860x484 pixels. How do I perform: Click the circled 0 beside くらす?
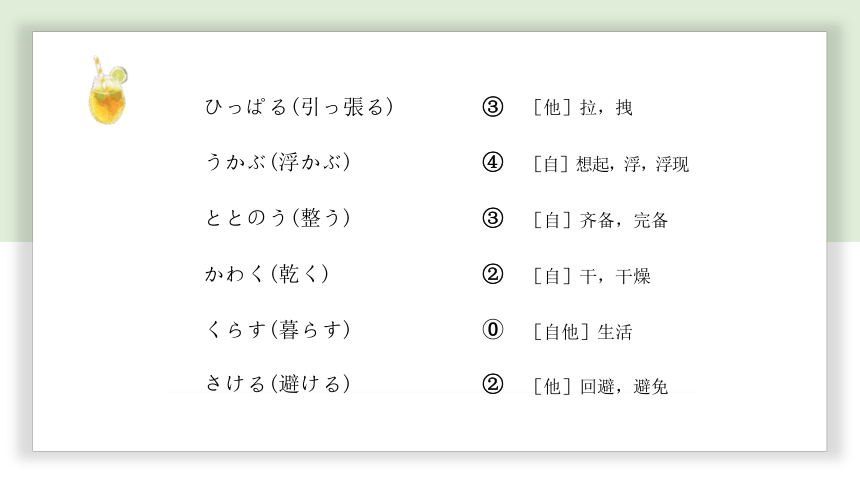point(493,329)
